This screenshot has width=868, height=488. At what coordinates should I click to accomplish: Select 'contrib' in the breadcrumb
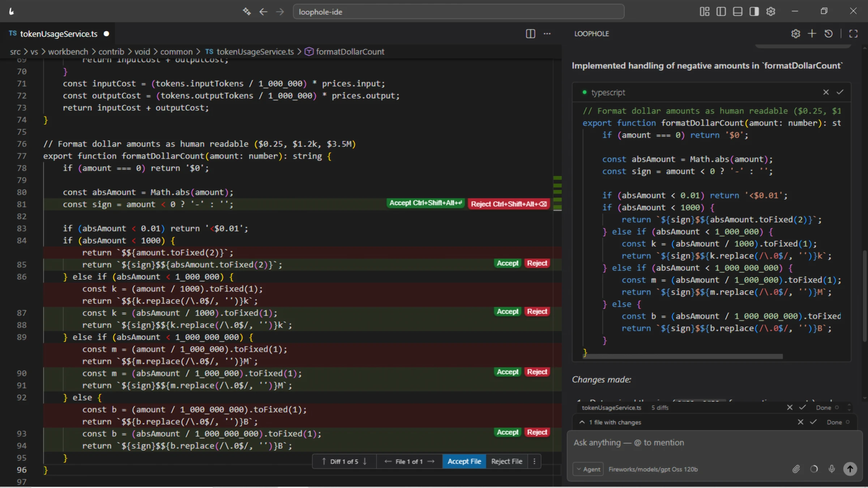pos(111,52)
